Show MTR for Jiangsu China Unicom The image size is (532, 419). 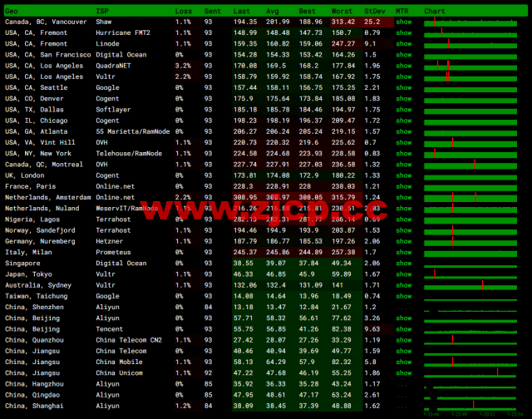click(x=404, y=372)
